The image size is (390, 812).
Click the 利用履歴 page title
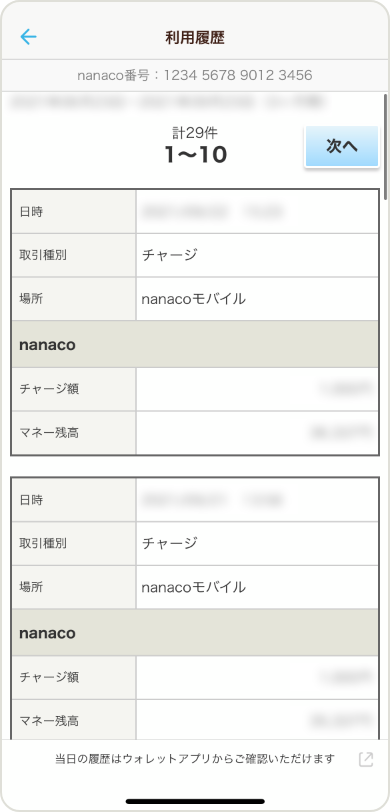(195, 37)
